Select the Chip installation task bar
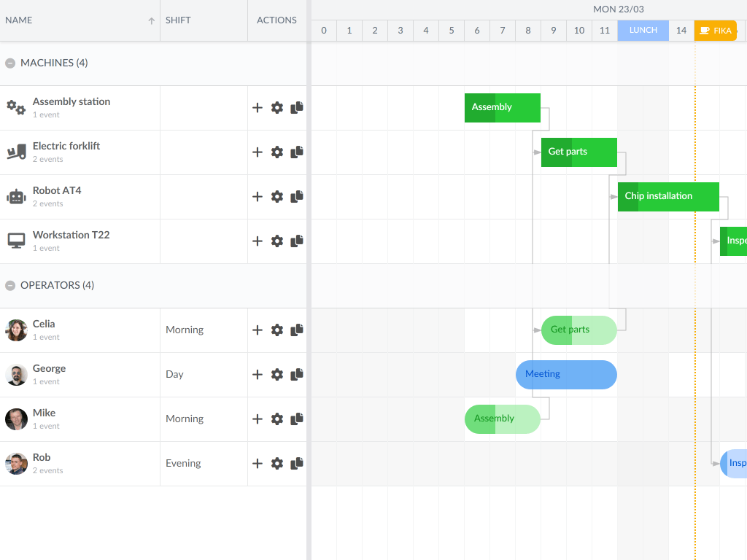747x560 pixels. pyautogui.click(x=668, y=196)
